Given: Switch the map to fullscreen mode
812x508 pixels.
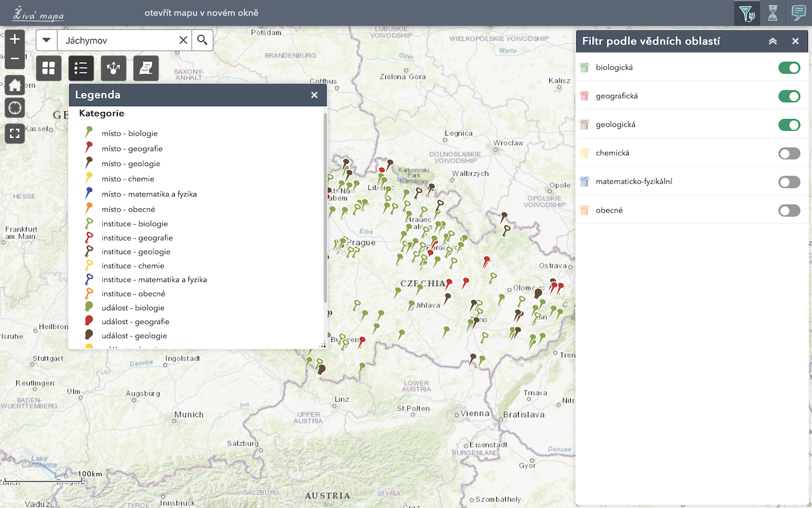Looking at the screenshot, I should [x=15, y=134].
